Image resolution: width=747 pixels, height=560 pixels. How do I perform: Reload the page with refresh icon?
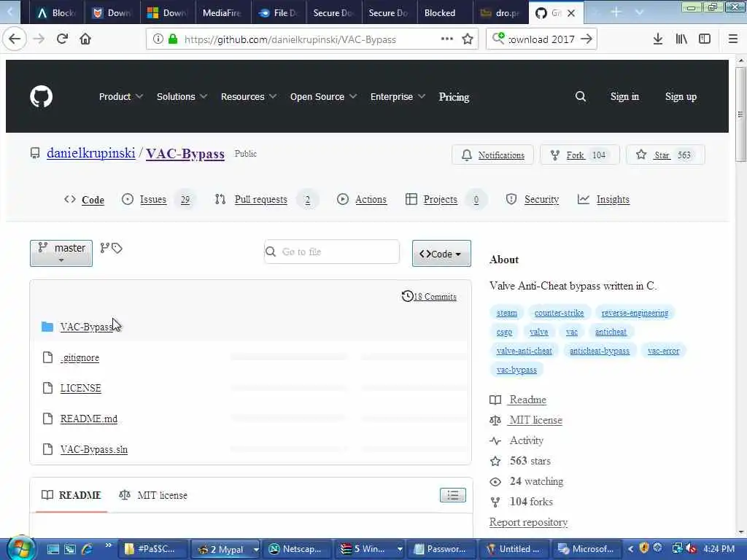[x=62, y=39]
